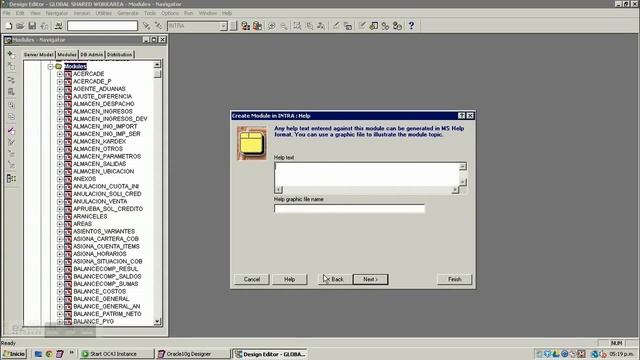Click Finish in the Create Module wizard
Screen dimensions: 640x360
pyautogui.click(x=454, y=280)
